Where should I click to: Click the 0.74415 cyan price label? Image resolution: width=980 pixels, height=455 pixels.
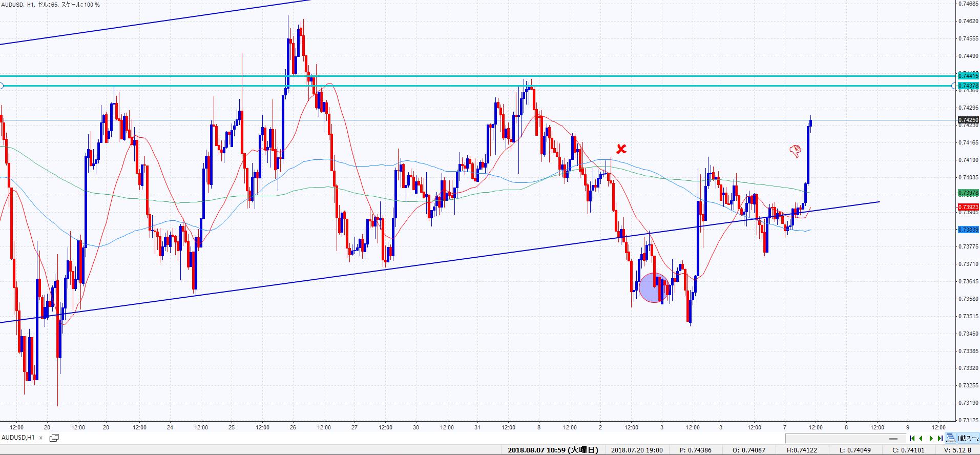[968, 76]
